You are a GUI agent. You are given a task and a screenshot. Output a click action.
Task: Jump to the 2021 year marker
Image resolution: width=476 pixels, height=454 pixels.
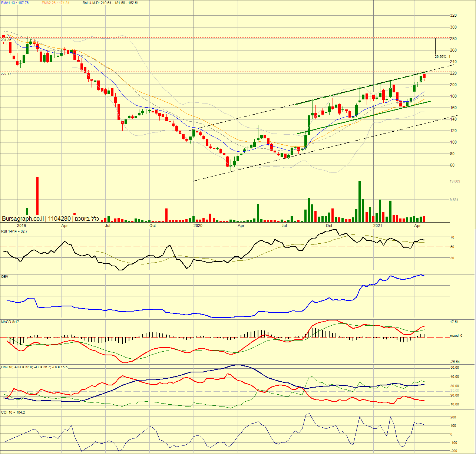coord(378,226)
